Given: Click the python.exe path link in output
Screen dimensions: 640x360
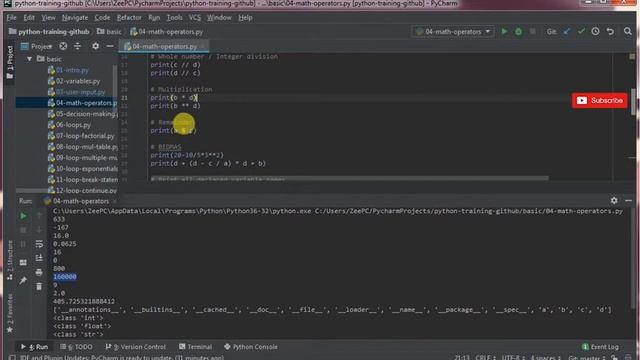Looking at the screenshot, I should 182,211.
